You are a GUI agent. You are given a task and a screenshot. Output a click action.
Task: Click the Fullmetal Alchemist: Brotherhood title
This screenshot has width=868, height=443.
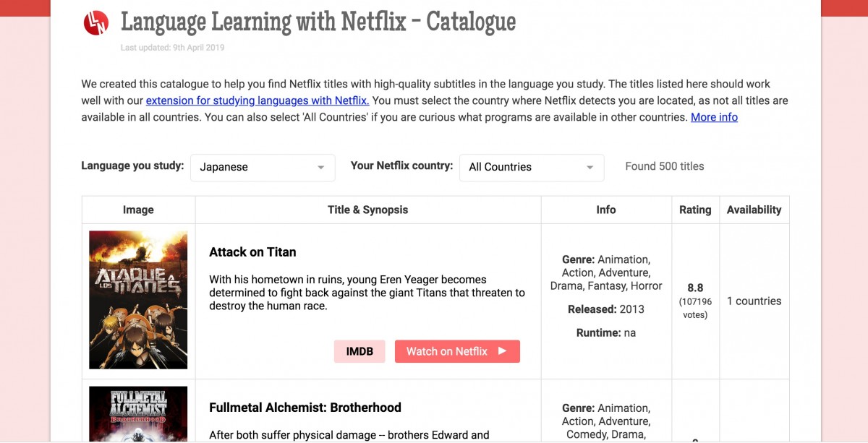(x=305, y=408)
